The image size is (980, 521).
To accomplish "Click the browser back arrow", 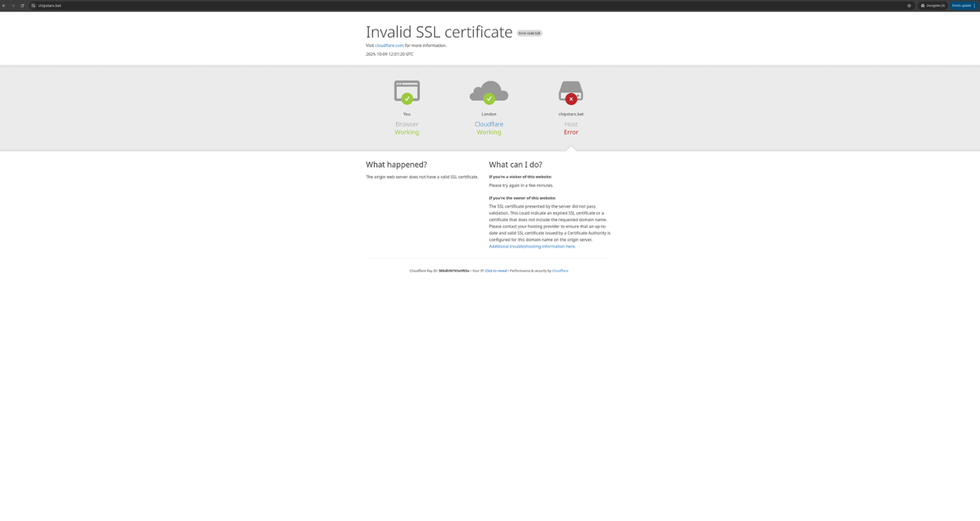I will point(4,5).
